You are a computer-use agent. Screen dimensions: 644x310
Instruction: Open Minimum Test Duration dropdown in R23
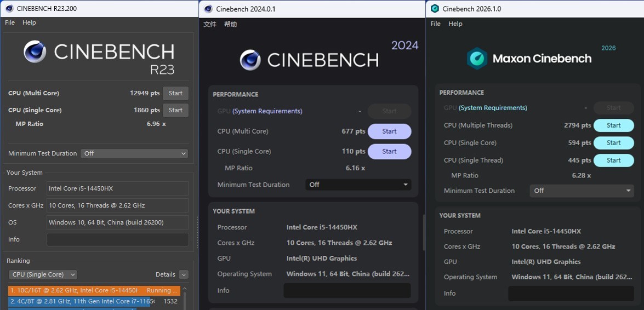[x=134, y=153]
